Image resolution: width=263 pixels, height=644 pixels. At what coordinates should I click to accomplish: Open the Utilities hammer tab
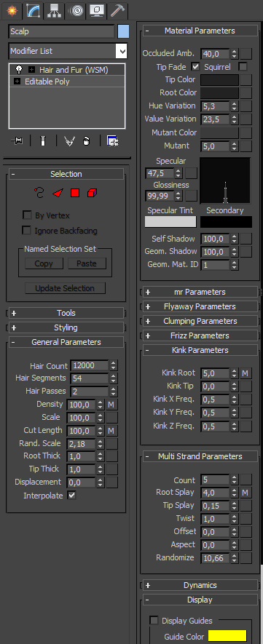click(117, 10)
